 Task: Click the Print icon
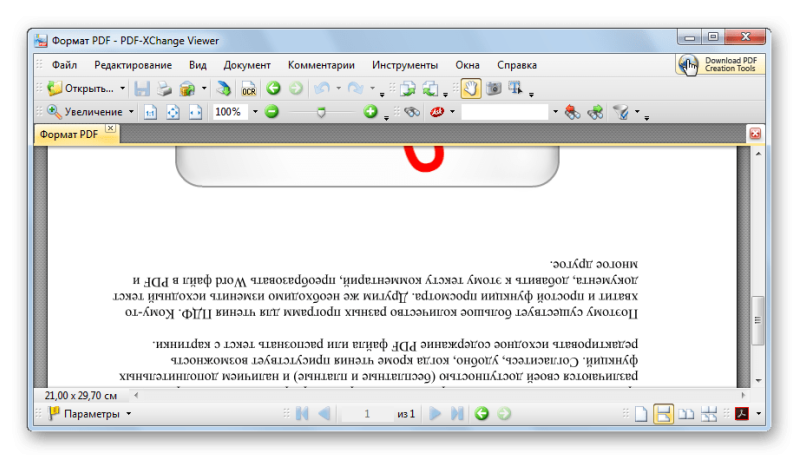point(164,89)
